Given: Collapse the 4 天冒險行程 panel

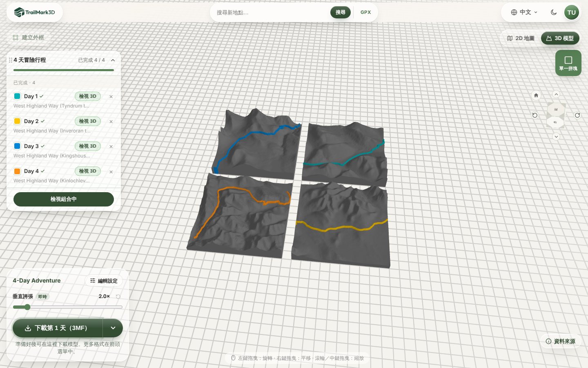Looking at the screenshot, I should [x=113, y=60].
